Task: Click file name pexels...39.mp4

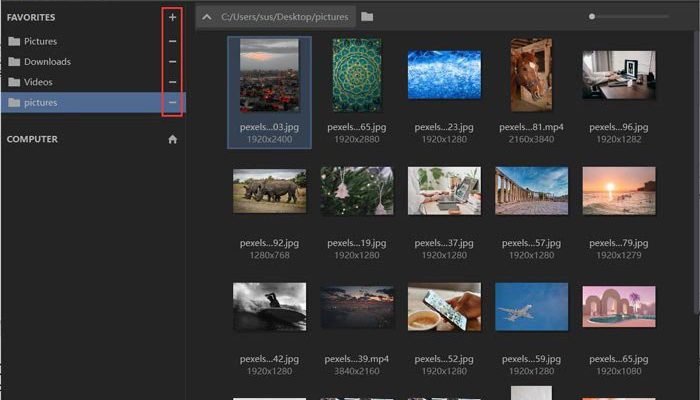Action: [357, 359]
